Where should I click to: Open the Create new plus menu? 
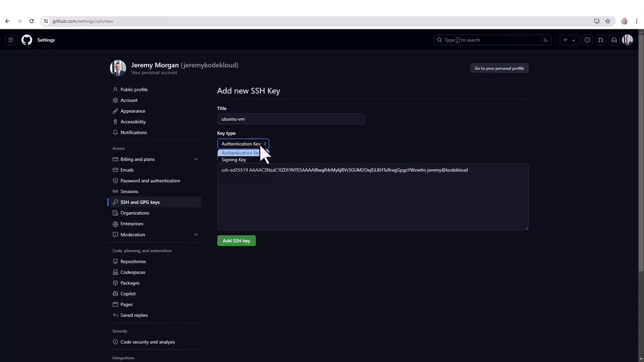tap(569, 40)
